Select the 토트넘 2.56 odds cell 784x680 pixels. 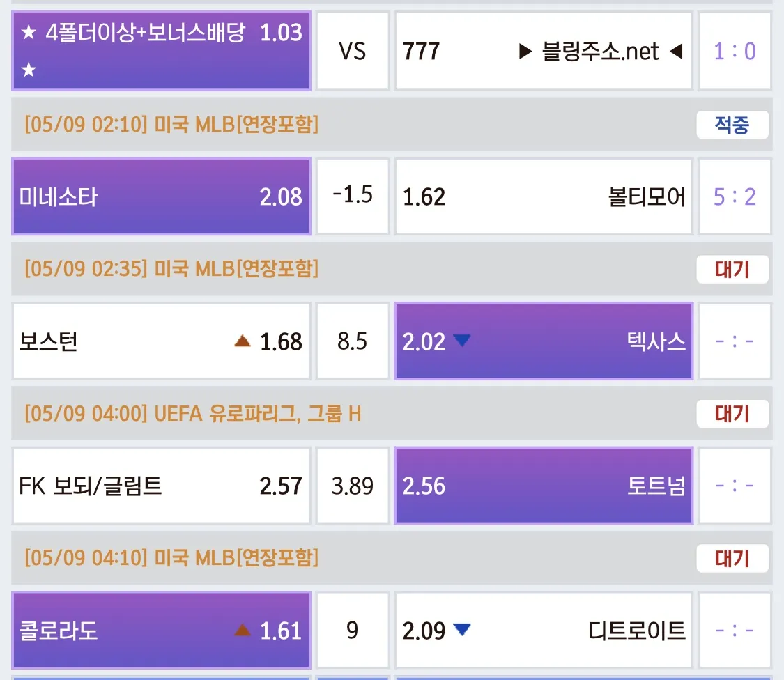544,486
